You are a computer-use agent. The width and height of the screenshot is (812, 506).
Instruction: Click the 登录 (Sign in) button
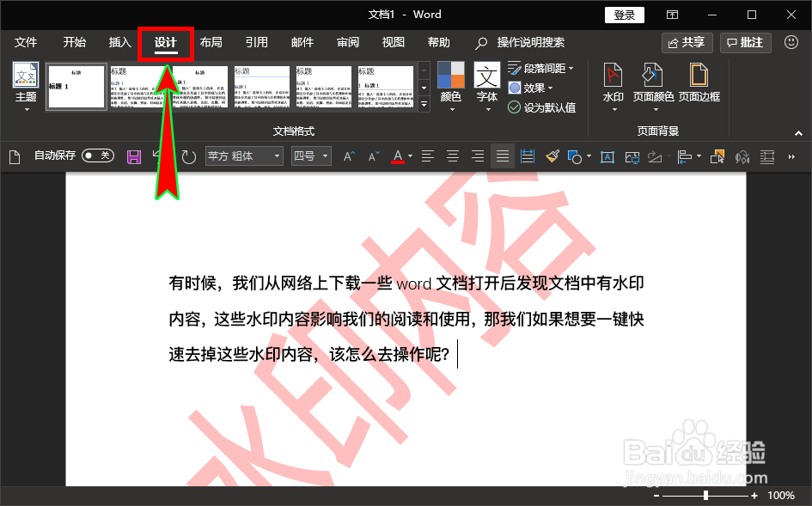coord(624,15)
